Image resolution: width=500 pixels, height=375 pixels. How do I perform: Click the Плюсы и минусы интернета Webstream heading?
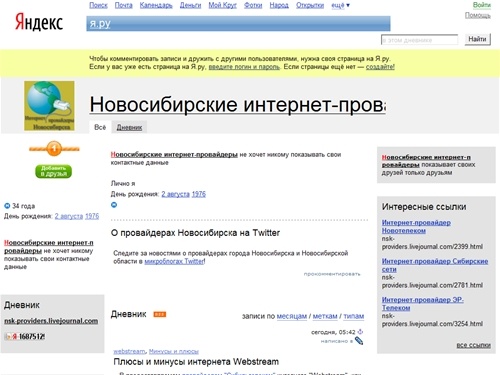[x=196, y=362]
